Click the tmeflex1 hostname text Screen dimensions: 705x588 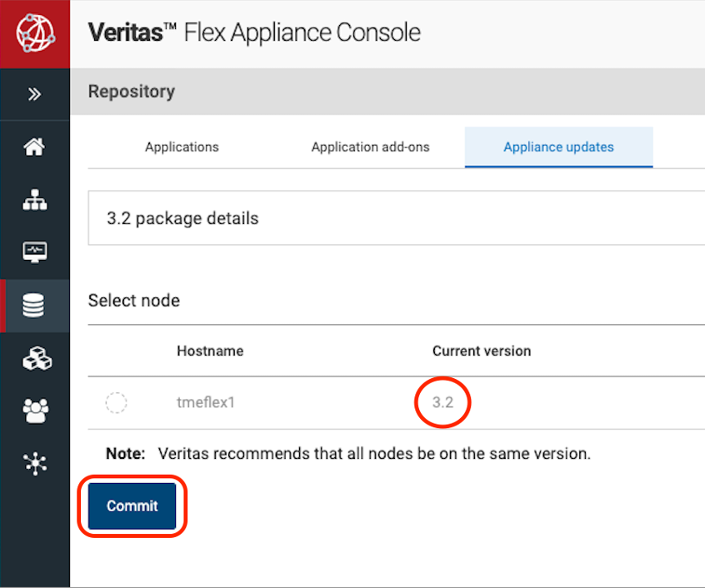click(206, 403)
